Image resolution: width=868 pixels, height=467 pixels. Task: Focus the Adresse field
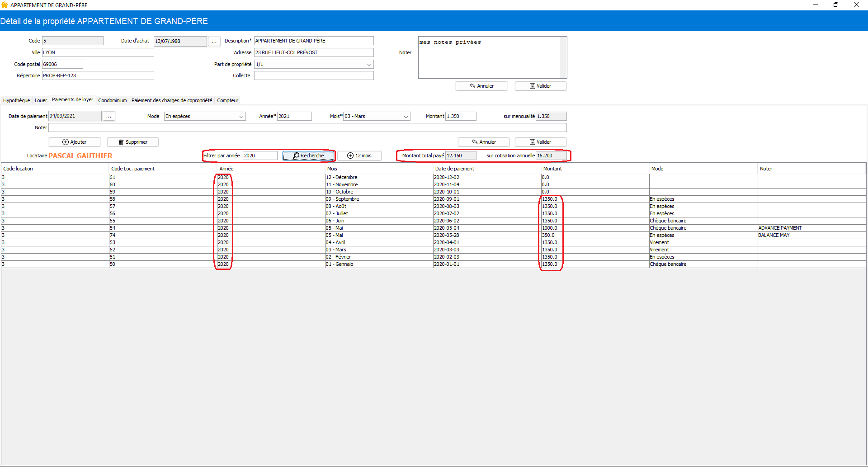click(314, 52)
